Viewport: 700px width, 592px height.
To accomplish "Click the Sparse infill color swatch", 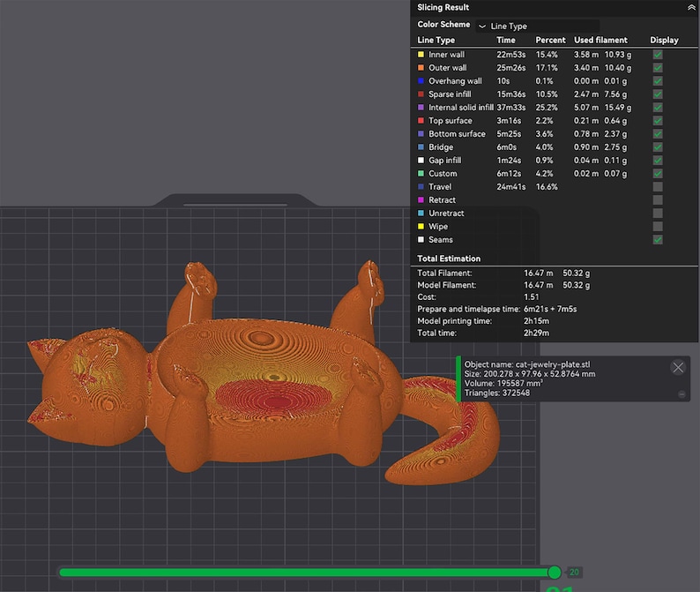I will (x=421, y=94).
